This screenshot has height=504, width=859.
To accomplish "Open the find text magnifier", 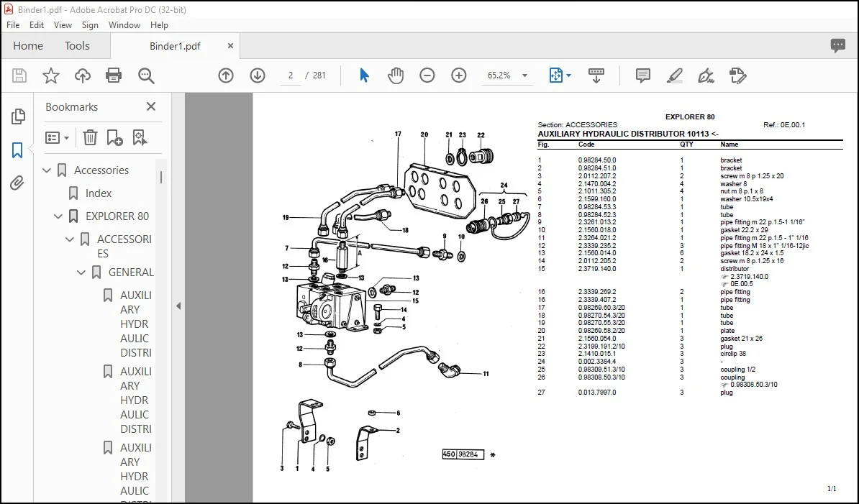I will [x=146, y=75].
